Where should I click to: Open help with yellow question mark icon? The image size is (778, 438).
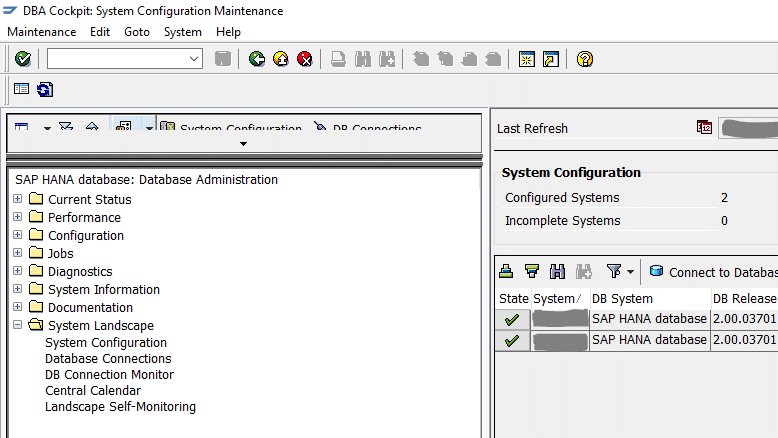[585, 59]
